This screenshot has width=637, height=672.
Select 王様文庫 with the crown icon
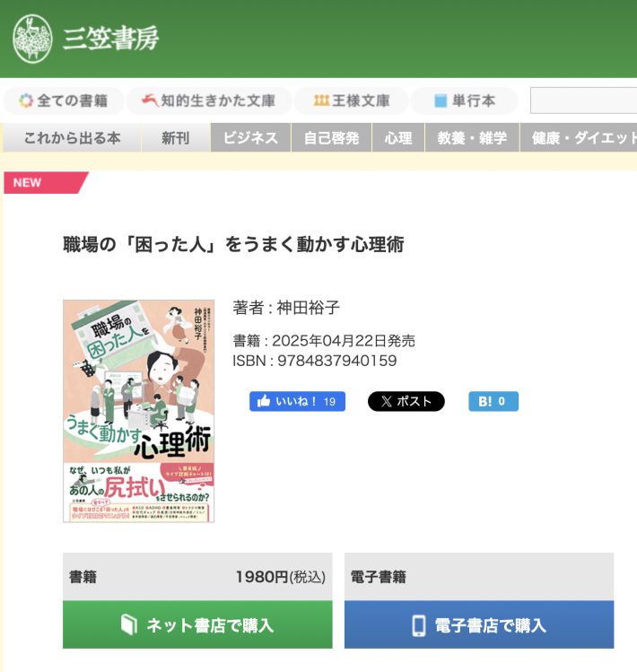(x=351, y=100)
